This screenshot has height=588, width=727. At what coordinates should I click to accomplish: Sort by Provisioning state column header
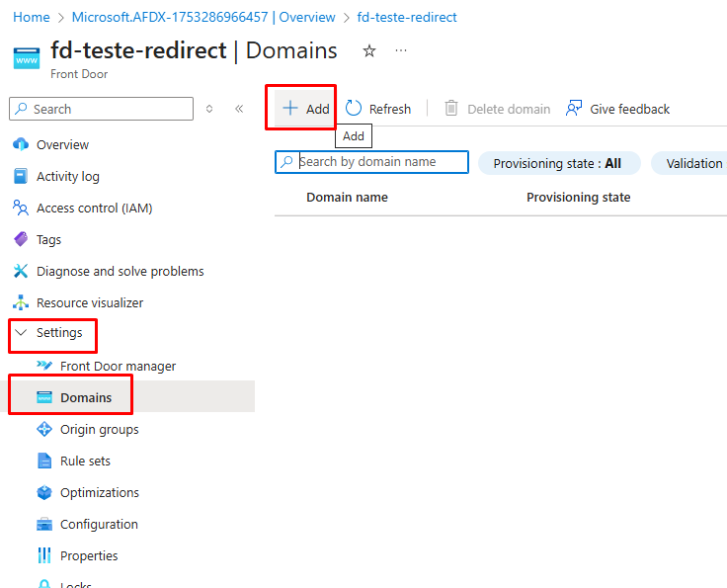point(578,197)
